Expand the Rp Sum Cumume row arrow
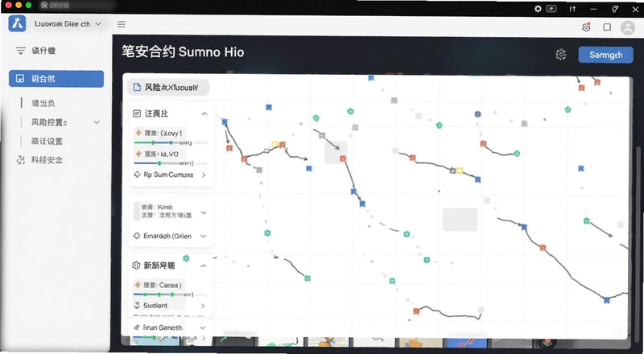 point(204,175)
